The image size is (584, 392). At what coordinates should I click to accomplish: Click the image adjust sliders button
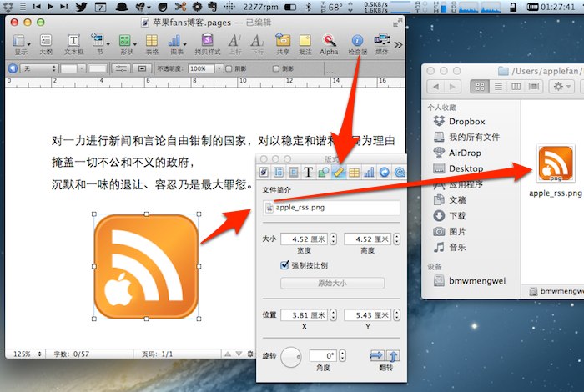pyautogui.click(x=121, y=68)
